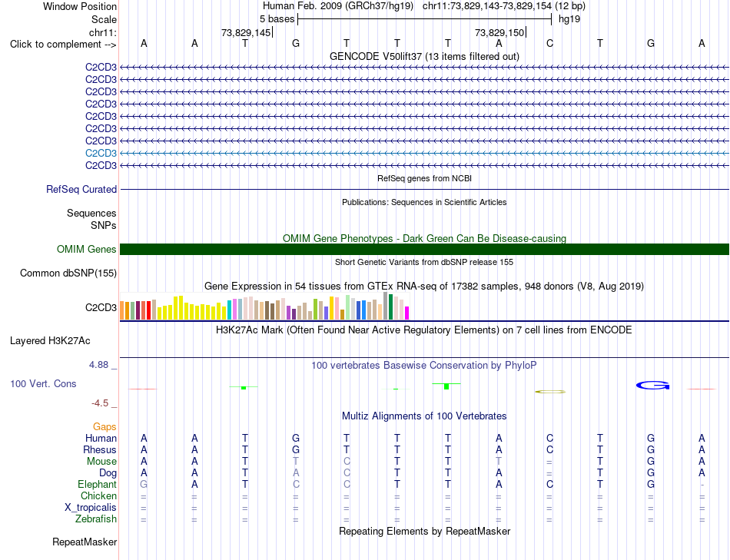Click the dark green OMIM Genes bar

(424, 249)
